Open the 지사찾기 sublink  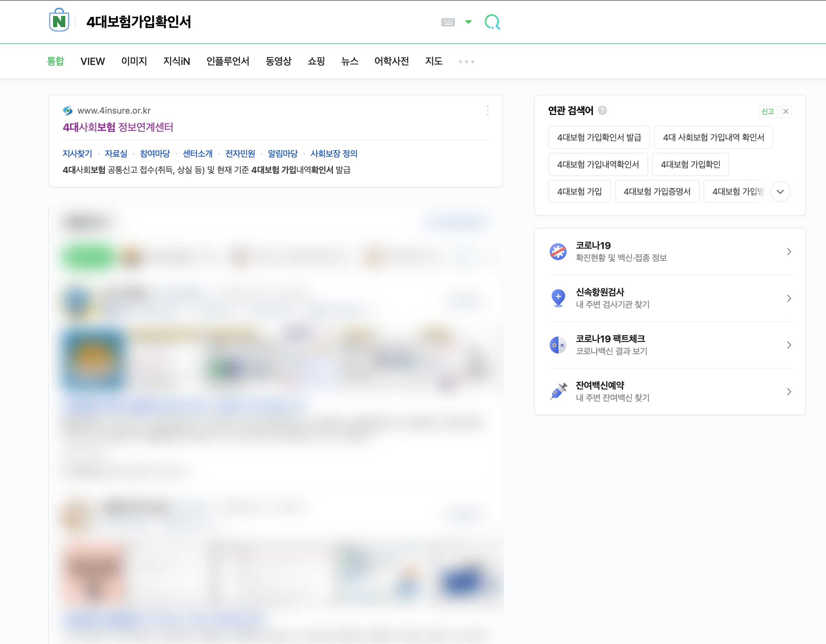(x=77, y=154)
